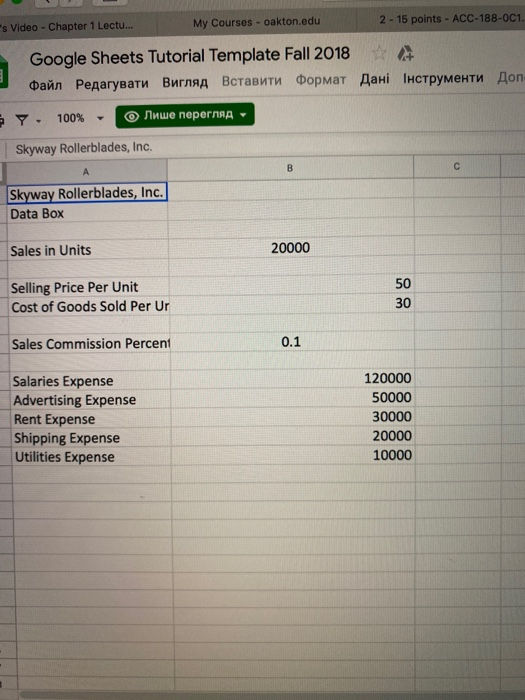Select the cell with value 50

point(292,284)
